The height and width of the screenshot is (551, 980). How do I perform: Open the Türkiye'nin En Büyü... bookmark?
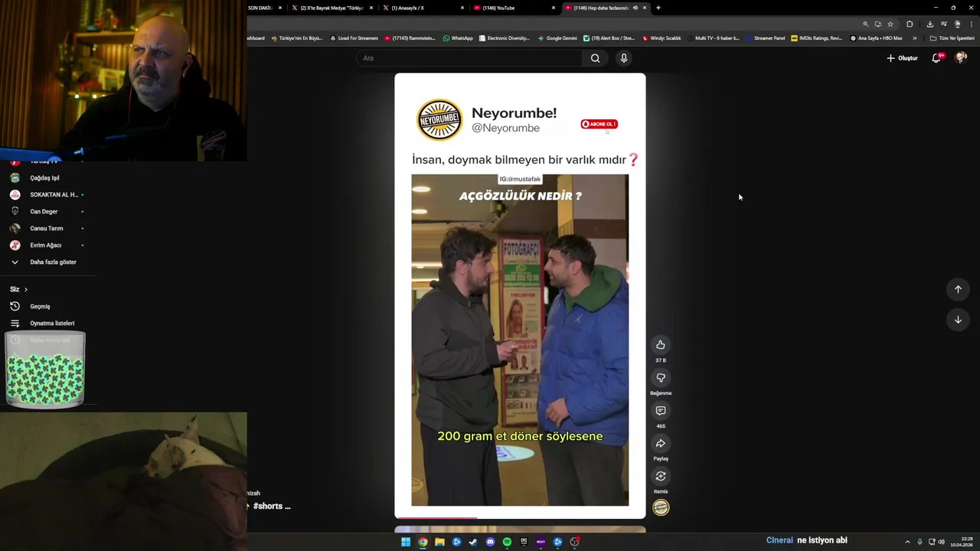pos(297,38)
